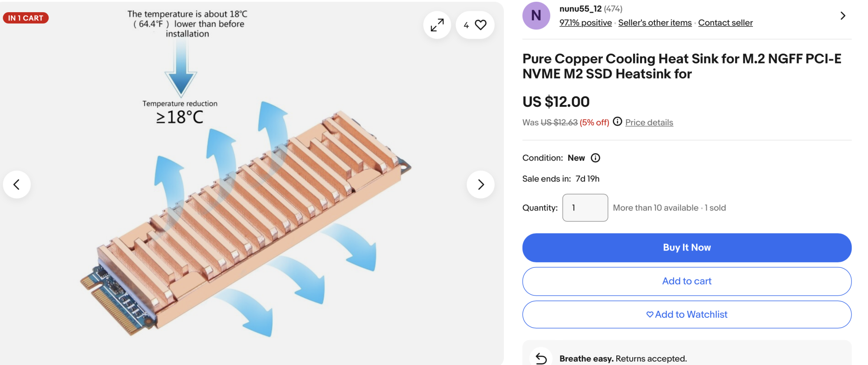The width and height of the screenshot is (868, 365).
Task: Click the Quantity input field
Action: pos(585,208)
